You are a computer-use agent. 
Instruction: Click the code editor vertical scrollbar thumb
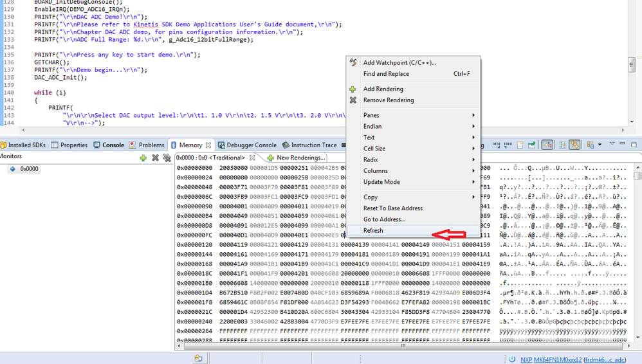pos(631,65)
